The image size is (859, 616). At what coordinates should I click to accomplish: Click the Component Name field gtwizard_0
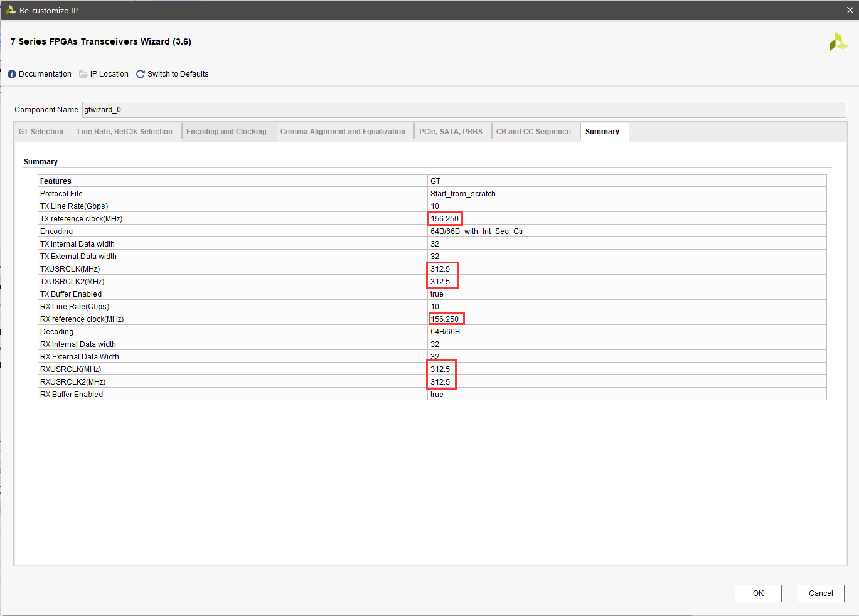pos(464,110)
